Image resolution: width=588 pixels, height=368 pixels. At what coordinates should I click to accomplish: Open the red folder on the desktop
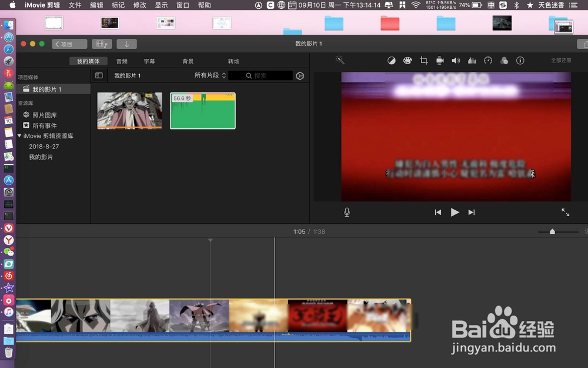click(390, 23)
